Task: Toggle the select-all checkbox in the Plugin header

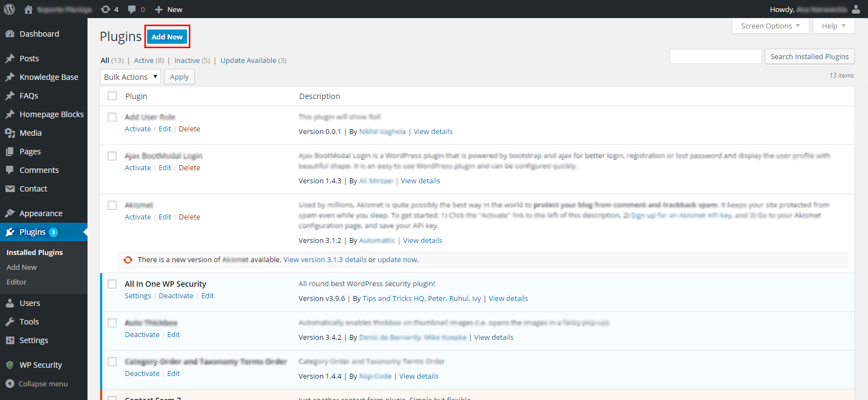Action: tap(112, 96)
